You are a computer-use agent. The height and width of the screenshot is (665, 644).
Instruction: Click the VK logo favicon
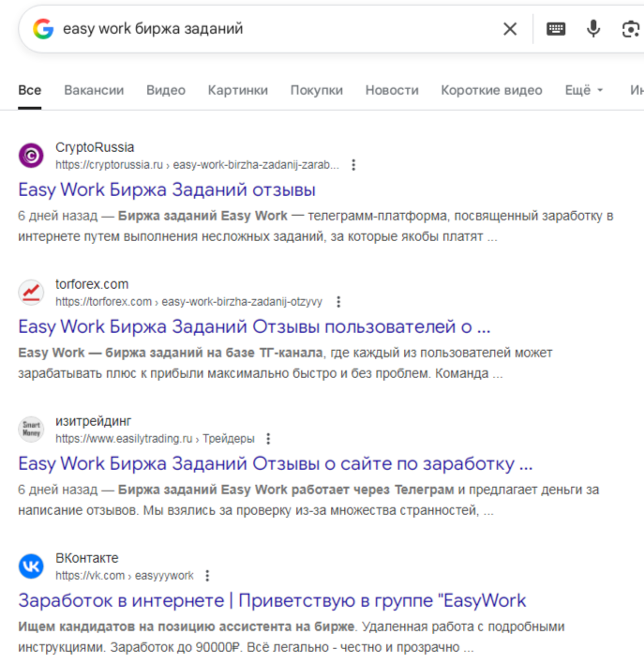click(x=31, y=567)
